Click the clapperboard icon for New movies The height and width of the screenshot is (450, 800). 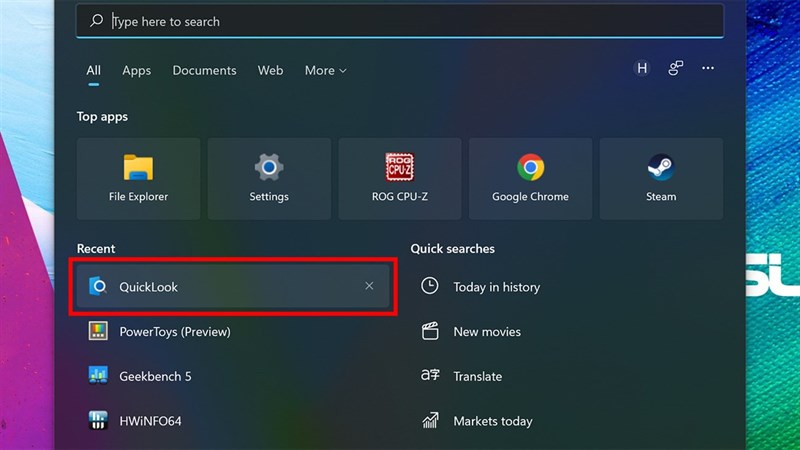click(430, 331)
